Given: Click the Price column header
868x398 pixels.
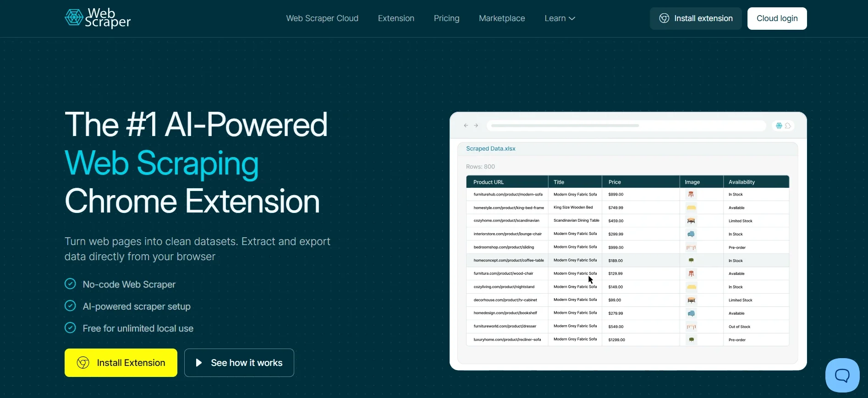Looking at the screenshot, I should pyautogui.click(x=641, y=182).
